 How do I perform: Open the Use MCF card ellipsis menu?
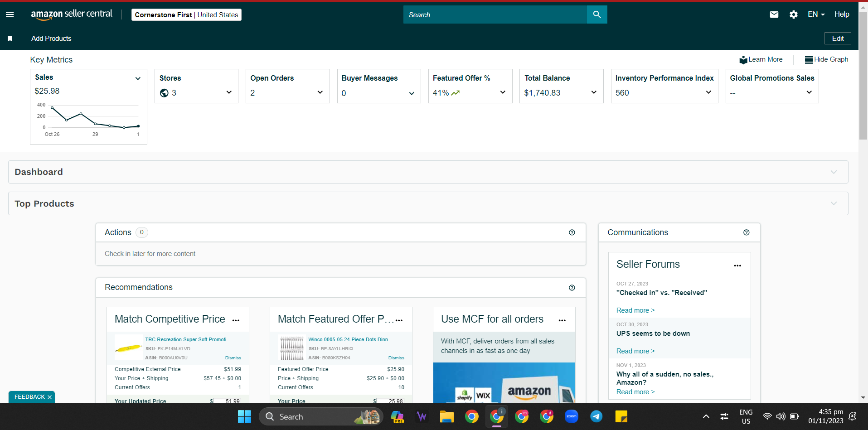pyautogui.click(x=562, y=320)
